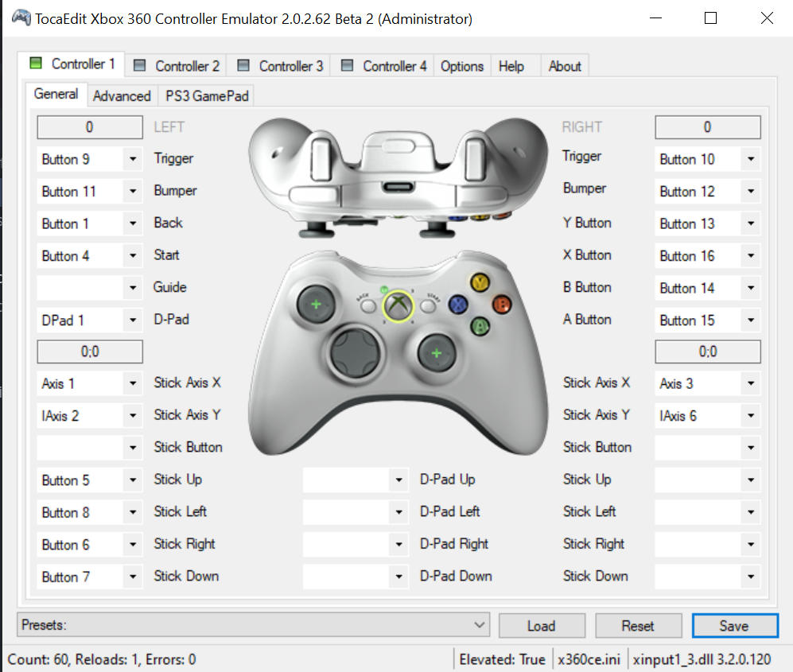Expand right Trigger dropdown showing Button 10
Viewport: 793px width, 672px height.
click(x=708, y=159)
